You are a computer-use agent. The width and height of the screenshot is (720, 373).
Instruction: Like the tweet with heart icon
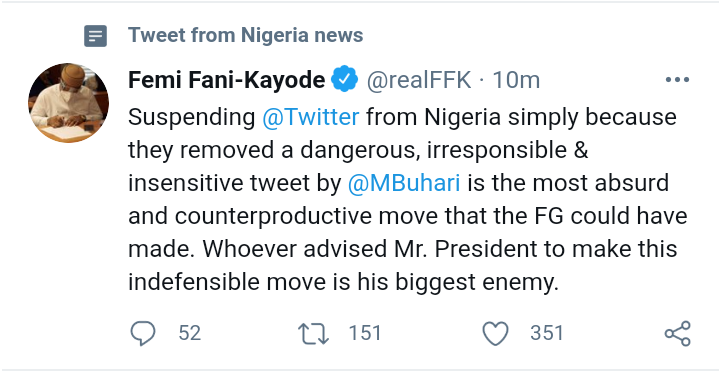tap(495, 333)
